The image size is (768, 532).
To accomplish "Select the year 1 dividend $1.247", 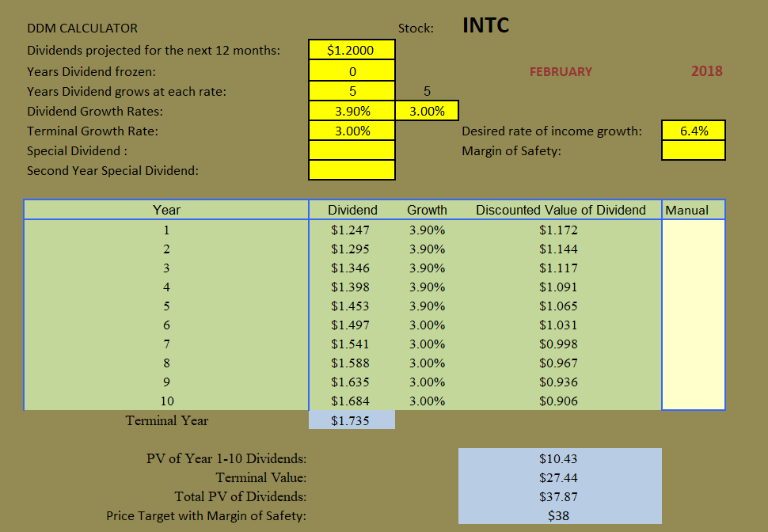I will tap(350, 230).
